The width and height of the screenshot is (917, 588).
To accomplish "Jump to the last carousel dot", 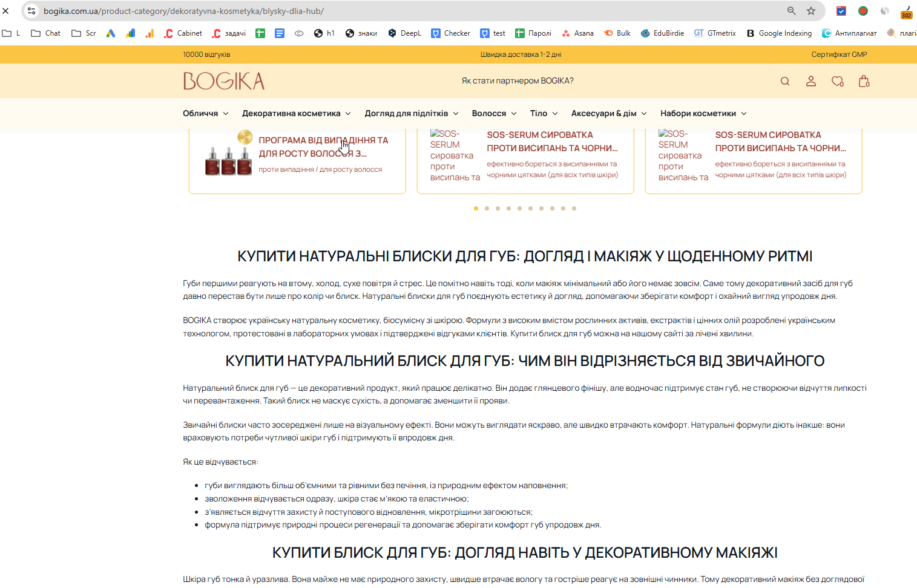I will (574, 208).
